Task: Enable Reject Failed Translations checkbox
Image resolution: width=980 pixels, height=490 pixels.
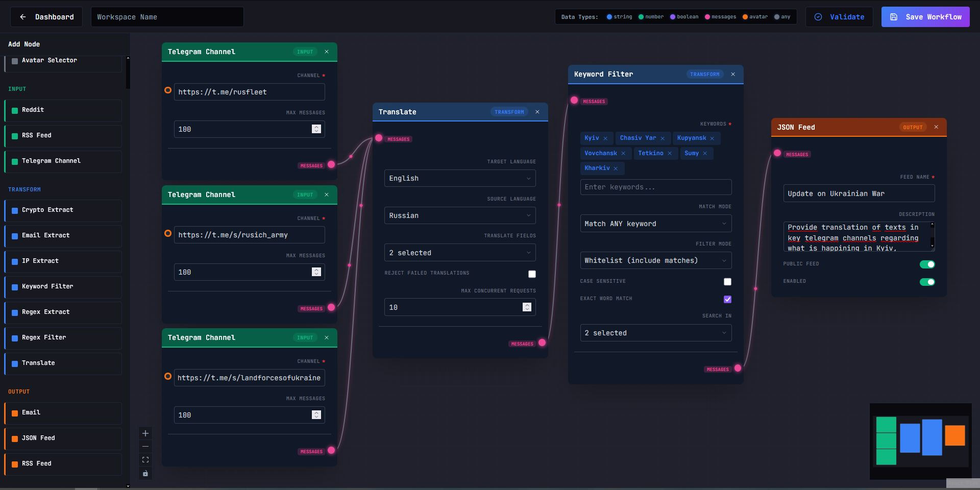Action: tap(532, 274)
